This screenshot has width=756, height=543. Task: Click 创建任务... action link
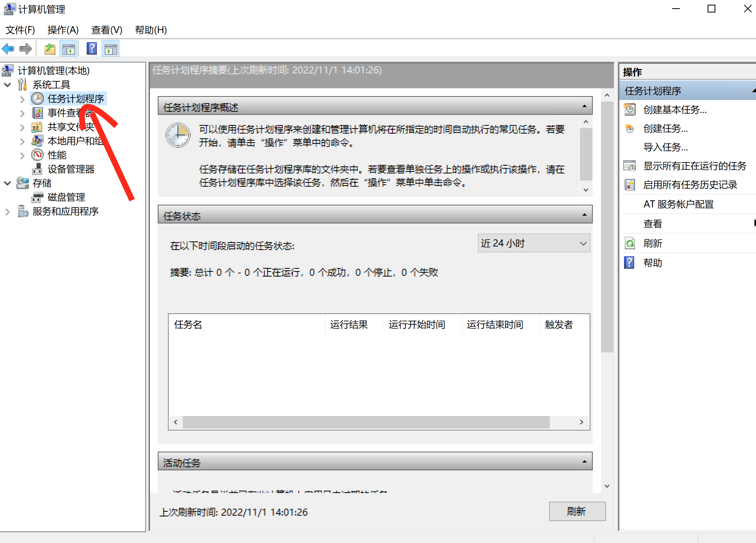coord(665,129)
